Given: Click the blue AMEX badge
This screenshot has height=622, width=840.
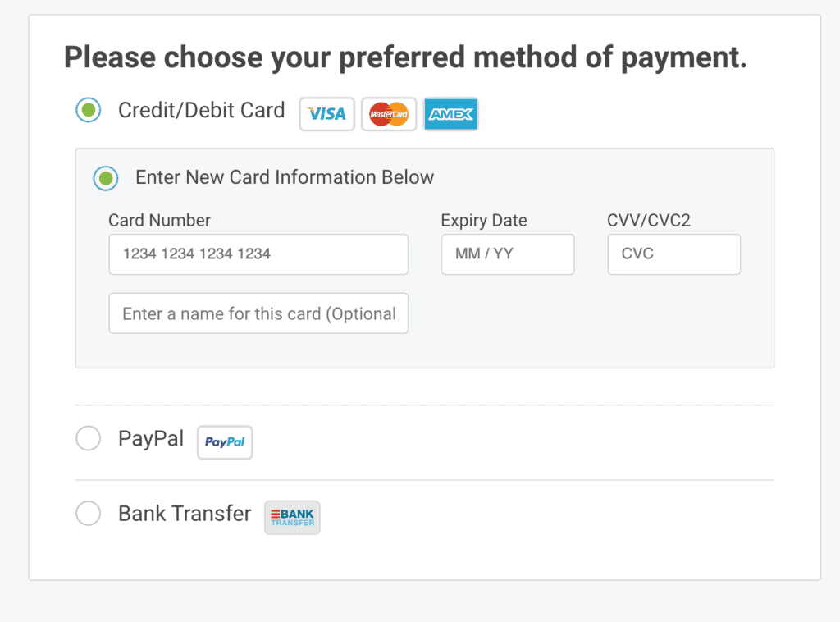Looking at the screenshot, I should pos(450,114).
